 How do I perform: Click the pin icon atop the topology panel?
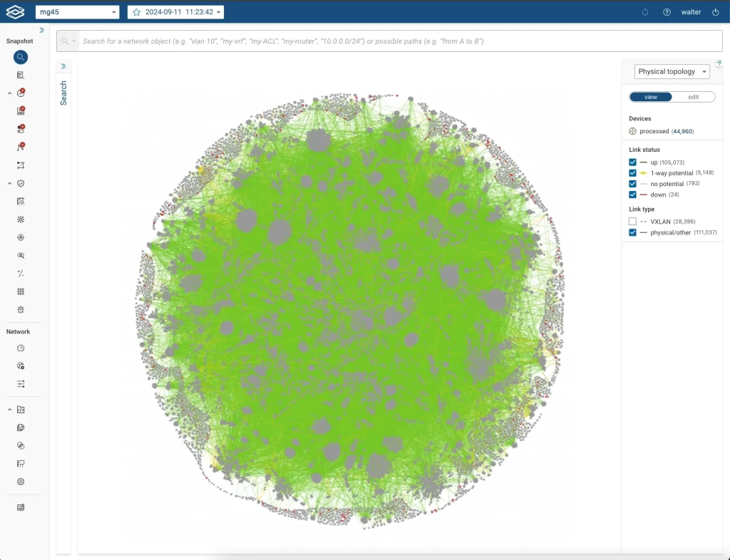point(719,64)
